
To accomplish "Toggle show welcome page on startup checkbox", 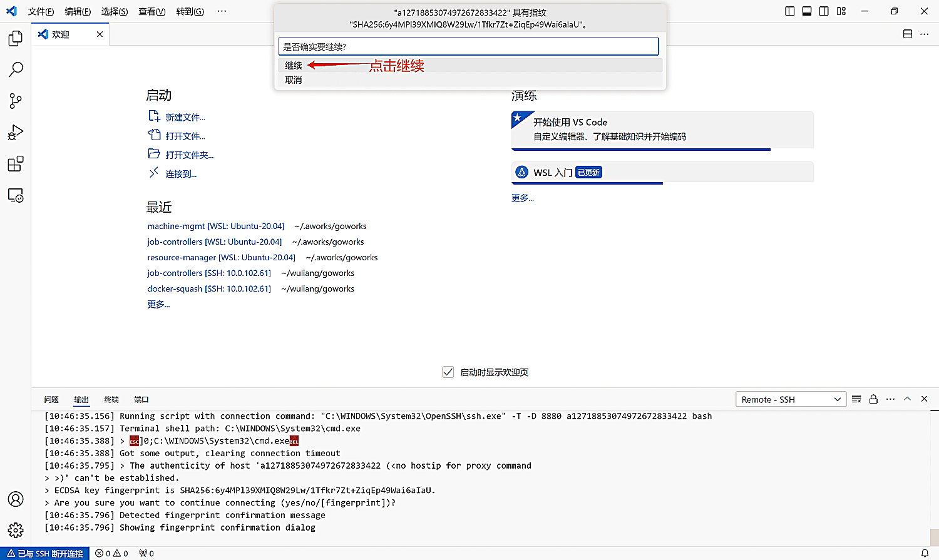I will coord(448,372).
